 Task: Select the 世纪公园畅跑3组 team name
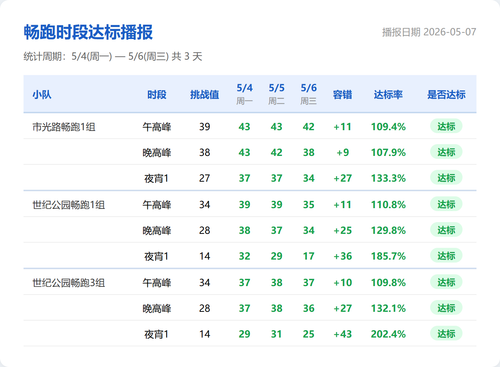[x=68, y=283]
